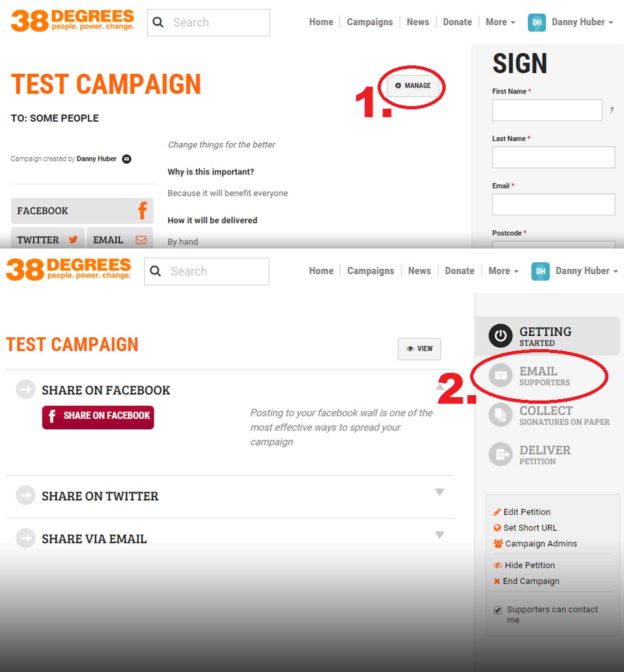
Task: Click the End Campaign link
Action: pyautogui.click(x=530, y=581)
